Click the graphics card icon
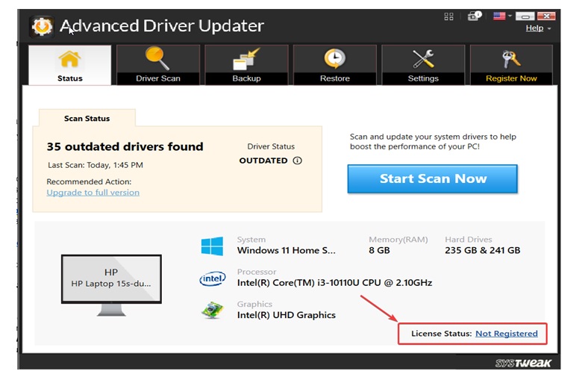 pos(212,311)
